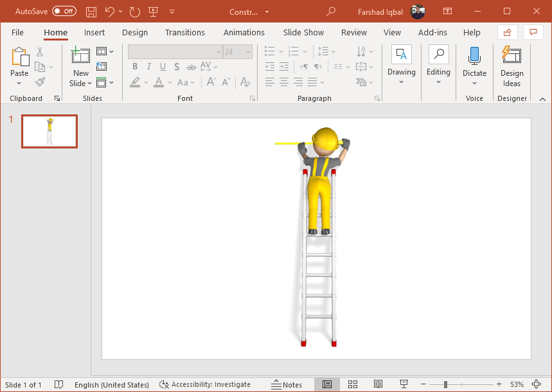The height and width of the screenshot is (392, 552).
Task: Open Reading View from status bar
Action: pyautogui.click(x=378, y=384)
